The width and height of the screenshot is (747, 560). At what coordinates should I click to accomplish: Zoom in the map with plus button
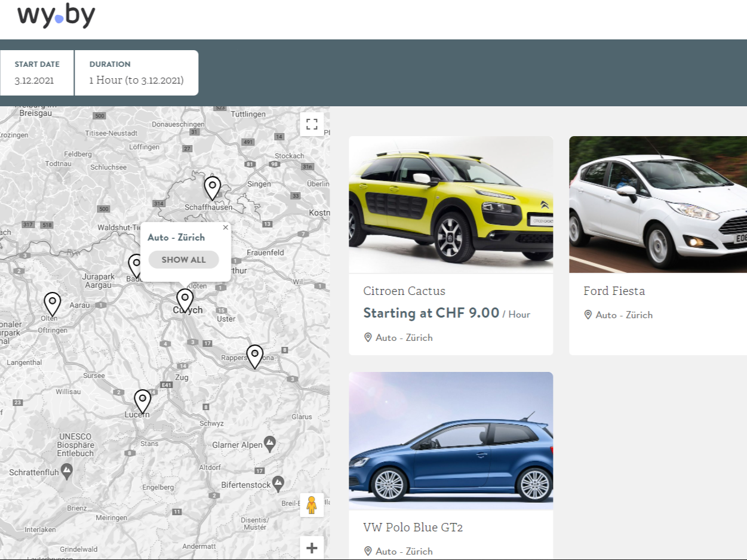312,547
